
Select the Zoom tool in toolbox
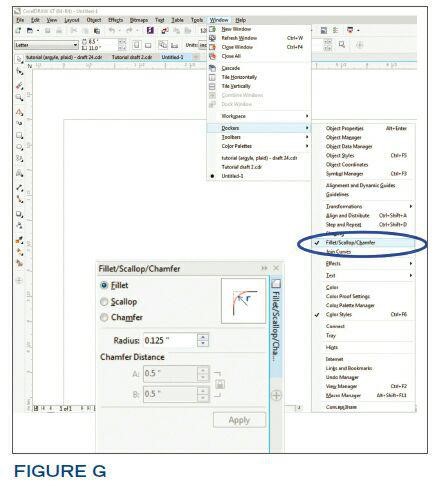tap(19, 97)
